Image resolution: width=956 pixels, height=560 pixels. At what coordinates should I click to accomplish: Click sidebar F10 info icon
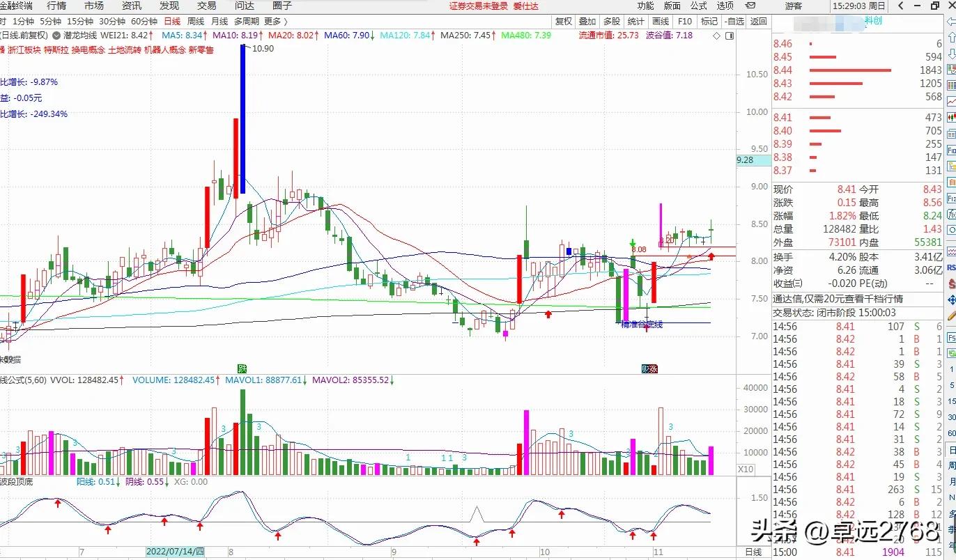(951, 150)
